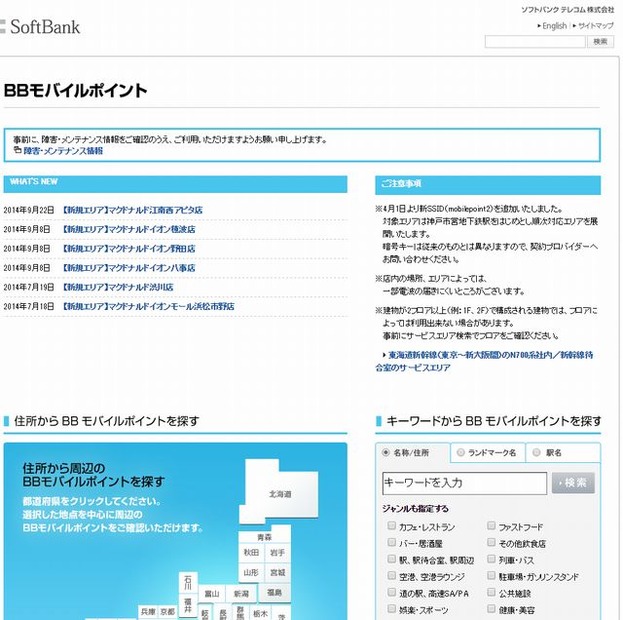Check the カフェ・レストラン genre box

click(392, 526)
